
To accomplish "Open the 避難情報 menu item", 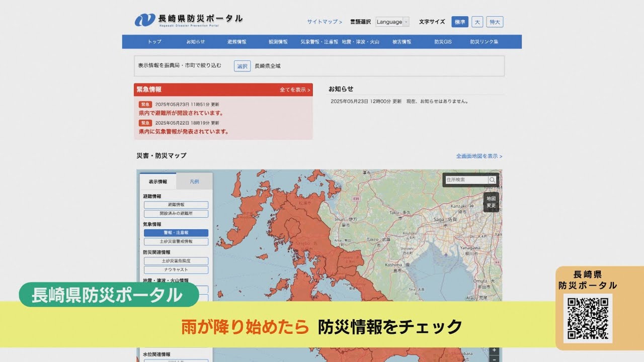I will coord(236,42).
